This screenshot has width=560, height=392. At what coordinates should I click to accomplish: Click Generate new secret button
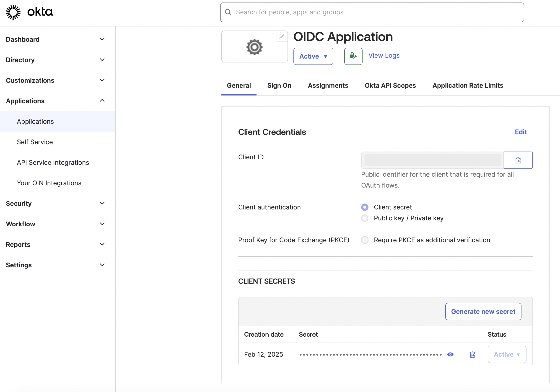[483, 312]
